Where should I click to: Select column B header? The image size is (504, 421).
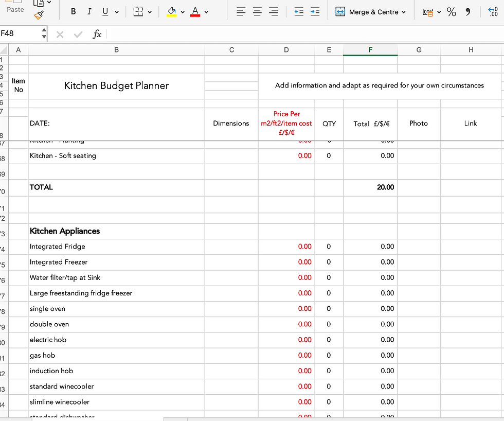click(x=116, y=50)
